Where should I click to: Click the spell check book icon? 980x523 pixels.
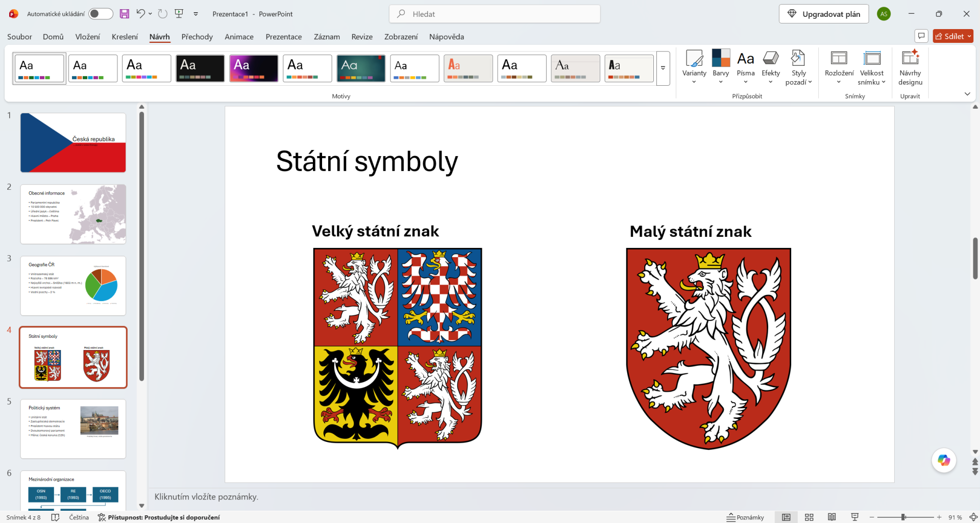pyautogui.click(x=56, y=517)
